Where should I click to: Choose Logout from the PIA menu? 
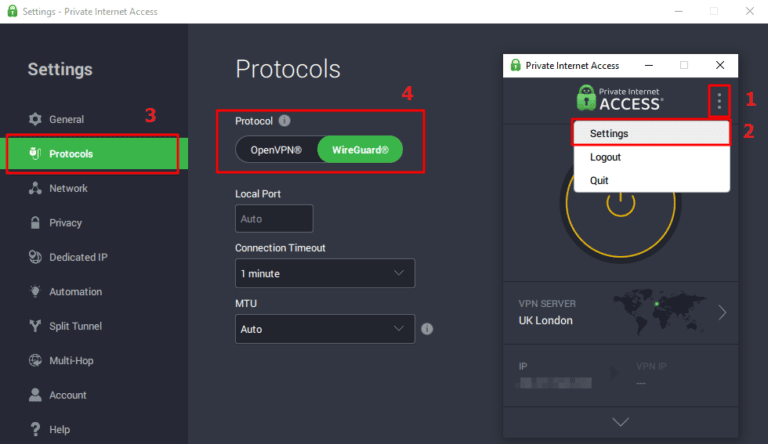click(651, 157)
